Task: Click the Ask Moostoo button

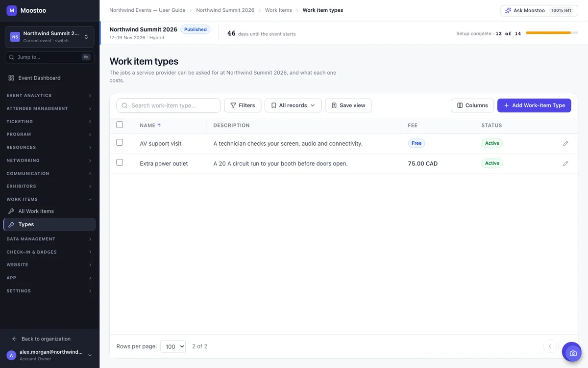Action: pyautogui.click(x=538, y=10)
